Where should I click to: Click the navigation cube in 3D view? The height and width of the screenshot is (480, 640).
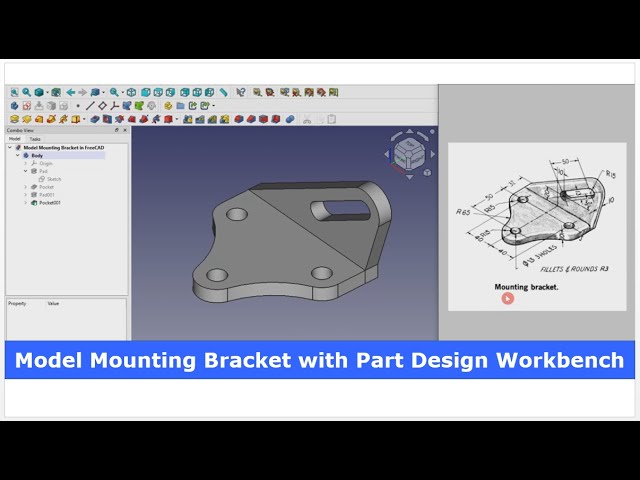[409, 155]
